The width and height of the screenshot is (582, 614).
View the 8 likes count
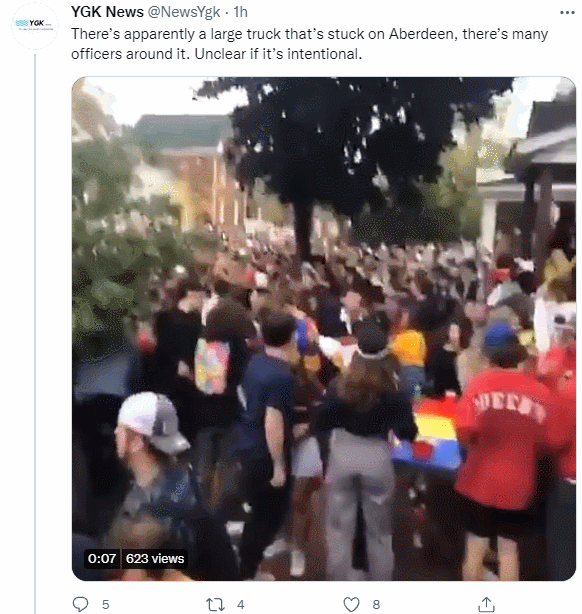pyautogui.click(x=376, y=605)
